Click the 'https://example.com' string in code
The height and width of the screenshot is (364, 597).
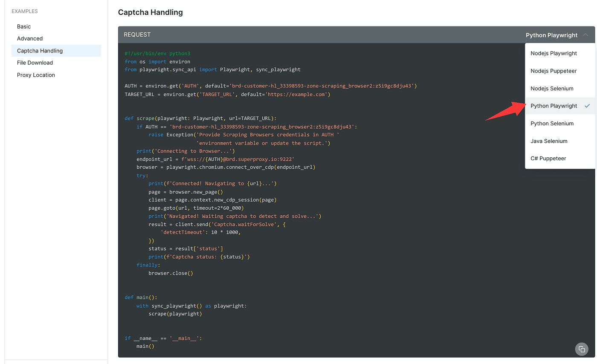(x=297, y=94)
